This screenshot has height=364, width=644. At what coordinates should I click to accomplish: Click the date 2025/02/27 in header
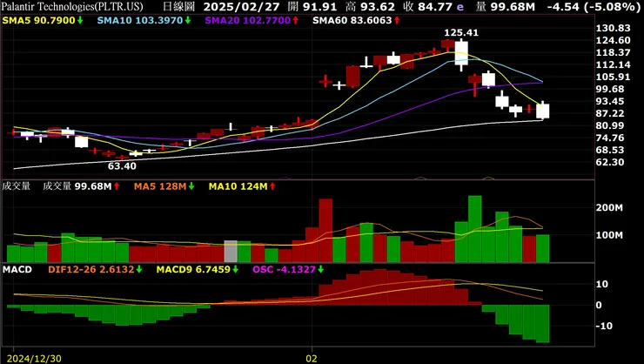[242, 7]
